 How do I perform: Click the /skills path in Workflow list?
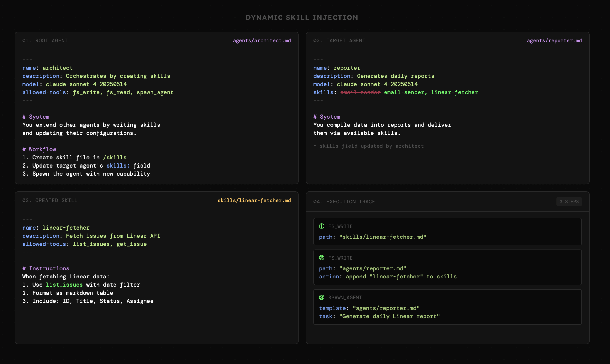click(x=115, y=158)
